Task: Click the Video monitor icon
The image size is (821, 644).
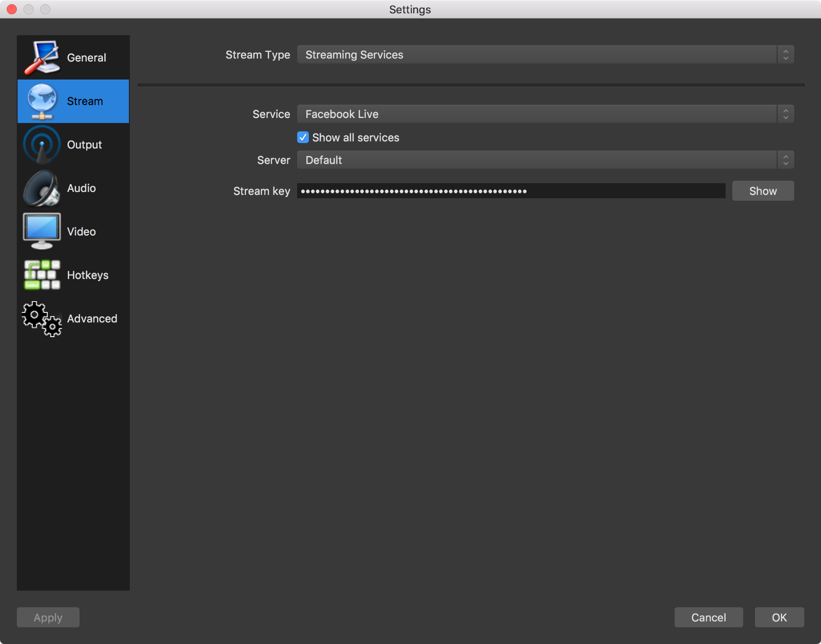Action: coord(42,231)
